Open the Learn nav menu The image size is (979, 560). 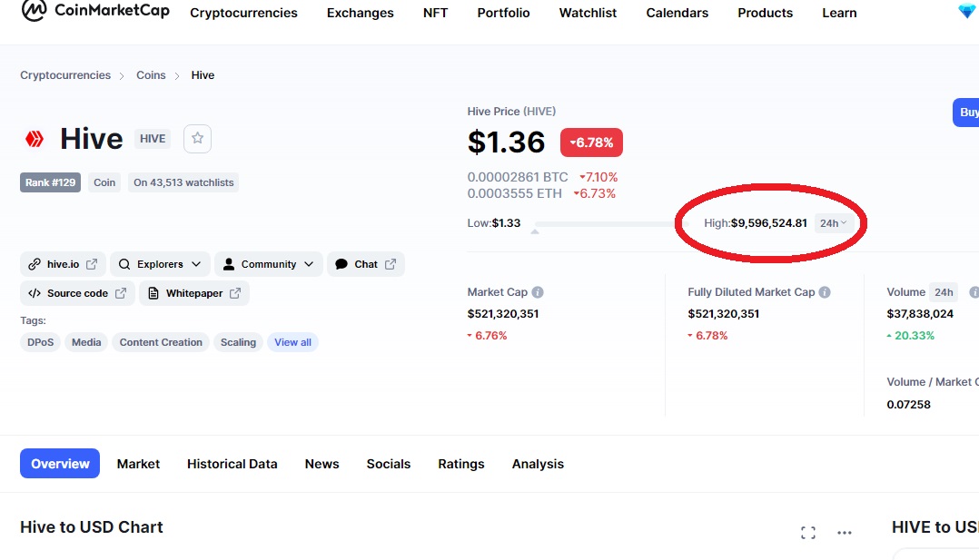click(x=839, y=13)
